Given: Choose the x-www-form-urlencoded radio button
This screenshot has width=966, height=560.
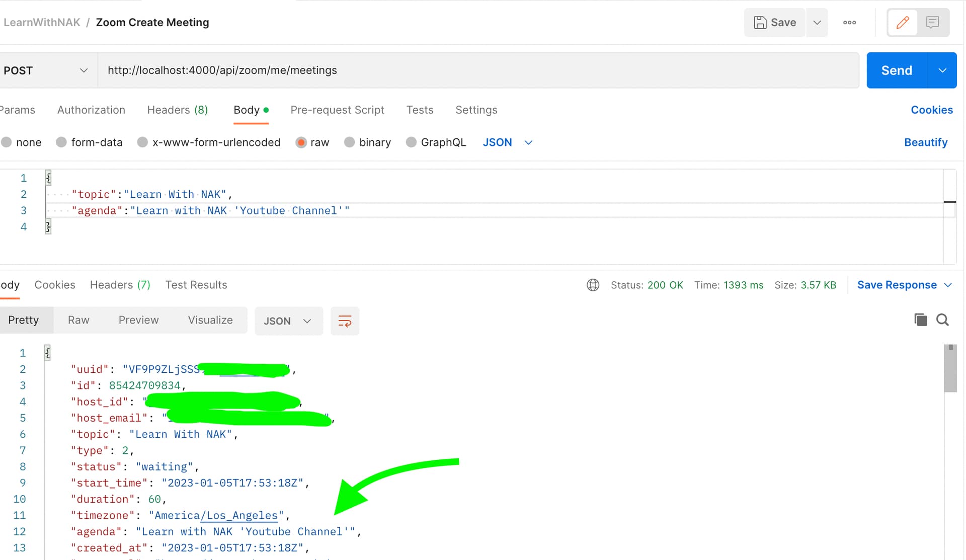Looking at the screenshot, I should (143, 142).
